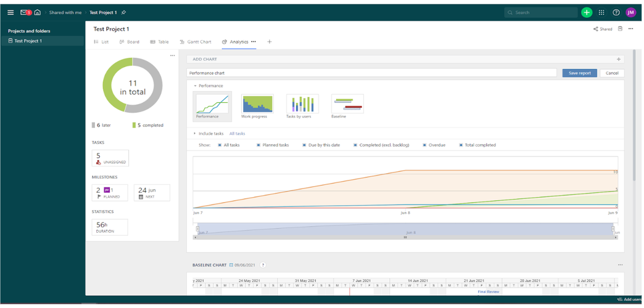Open the Baseline Chart options menu
Viewport: 644px width, 308px height.
(x=620, y=265)
